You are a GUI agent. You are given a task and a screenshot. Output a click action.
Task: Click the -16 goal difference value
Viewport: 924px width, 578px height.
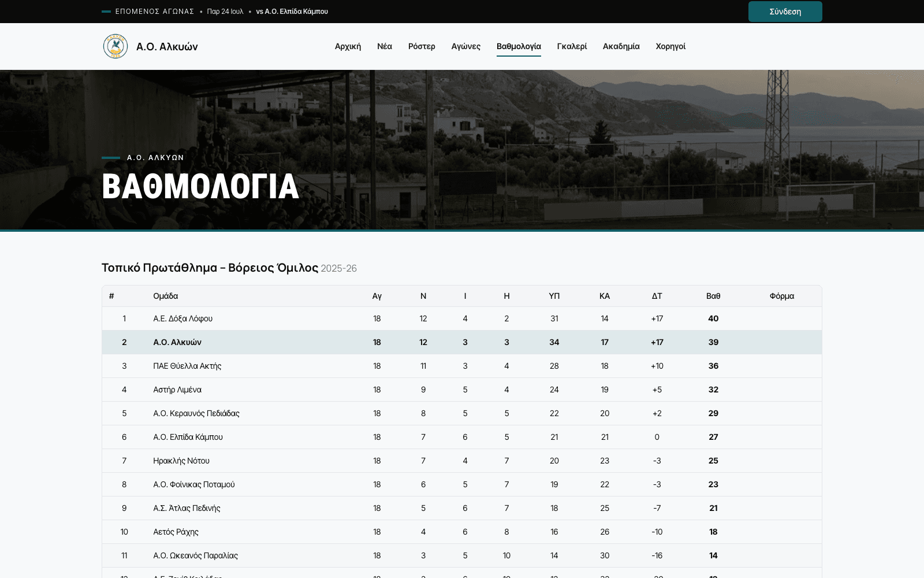pos(657,555)
